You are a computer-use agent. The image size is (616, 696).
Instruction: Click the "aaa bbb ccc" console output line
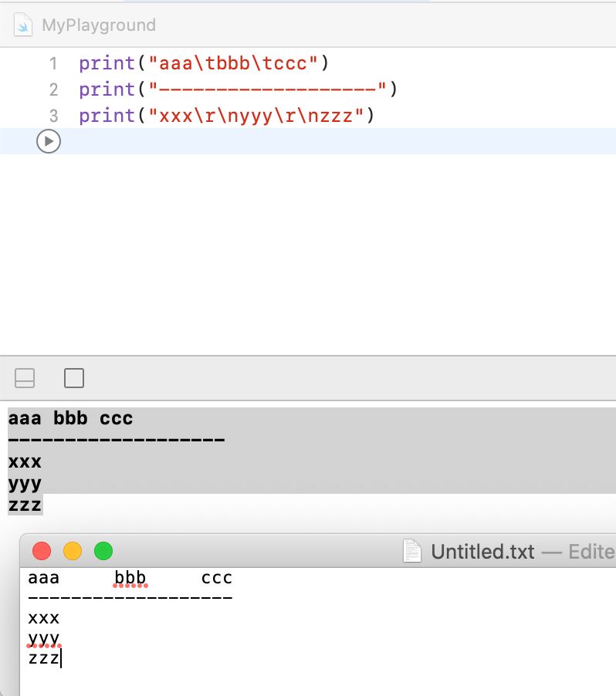point(70,419)
